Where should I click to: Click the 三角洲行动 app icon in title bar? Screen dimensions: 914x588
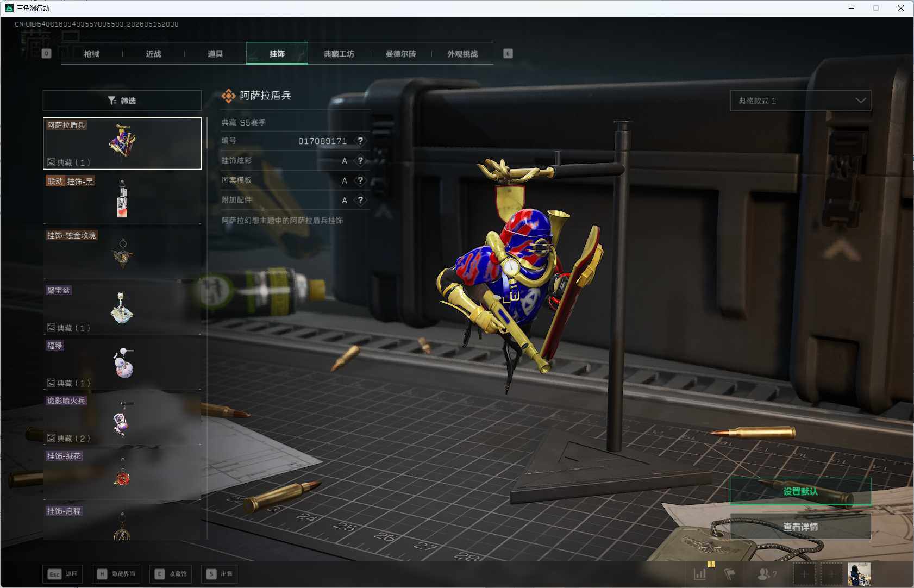click(x=9, y=8)
